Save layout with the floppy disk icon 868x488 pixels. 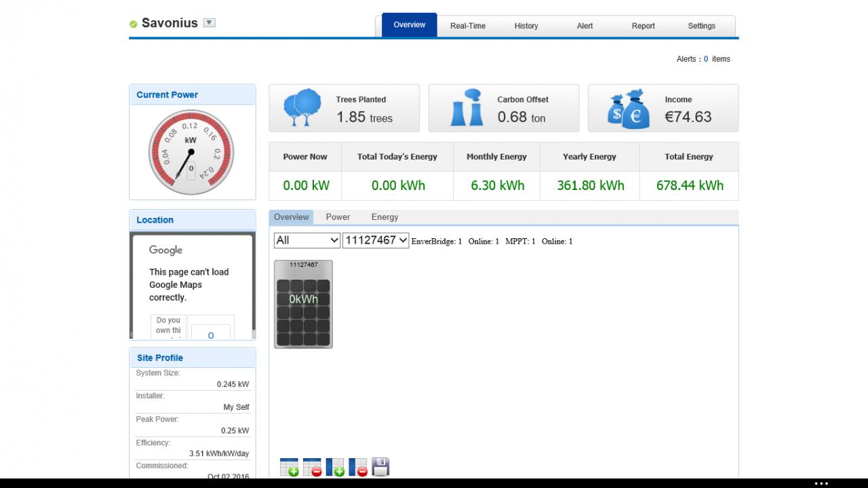pyautogui.click(x=380, y=467)
